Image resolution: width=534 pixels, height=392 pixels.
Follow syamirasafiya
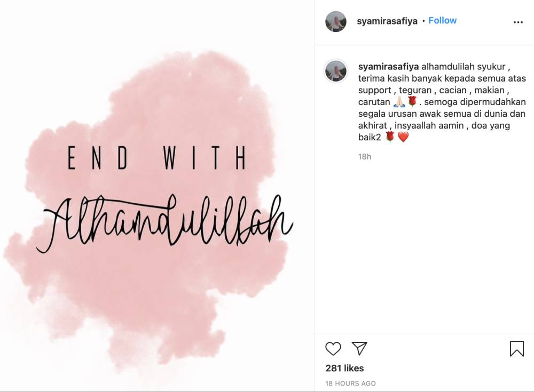click(x=442, y=20)
